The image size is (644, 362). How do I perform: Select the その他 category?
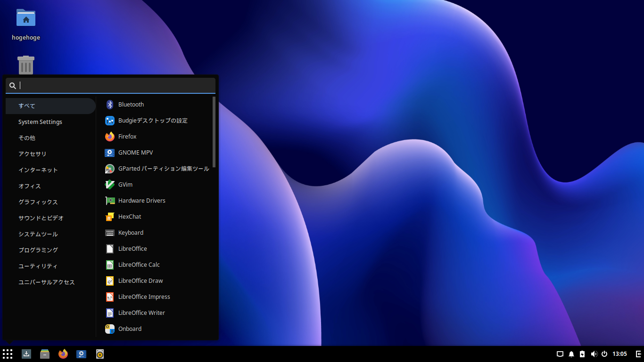click(50, 138)
